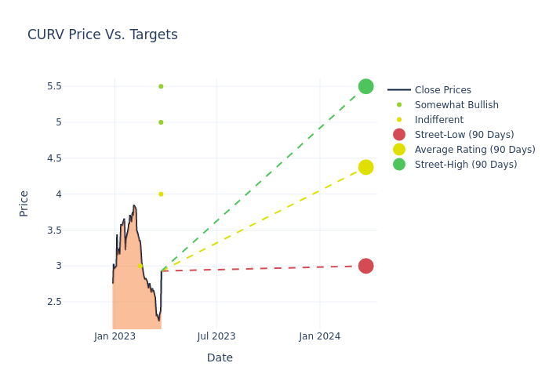Click the green Street-High marker at 5.5
Screen dimensions: 549x392
coord(365,86)
